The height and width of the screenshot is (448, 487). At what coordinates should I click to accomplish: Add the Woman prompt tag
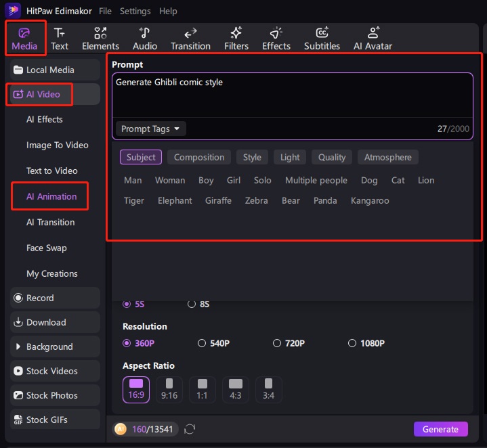pos(170,180)
